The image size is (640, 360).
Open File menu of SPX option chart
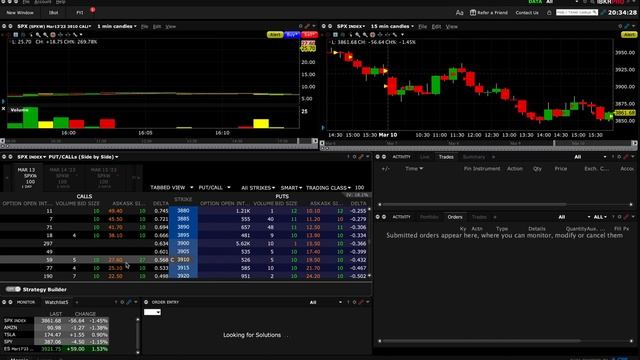click(x=144, y=27)
